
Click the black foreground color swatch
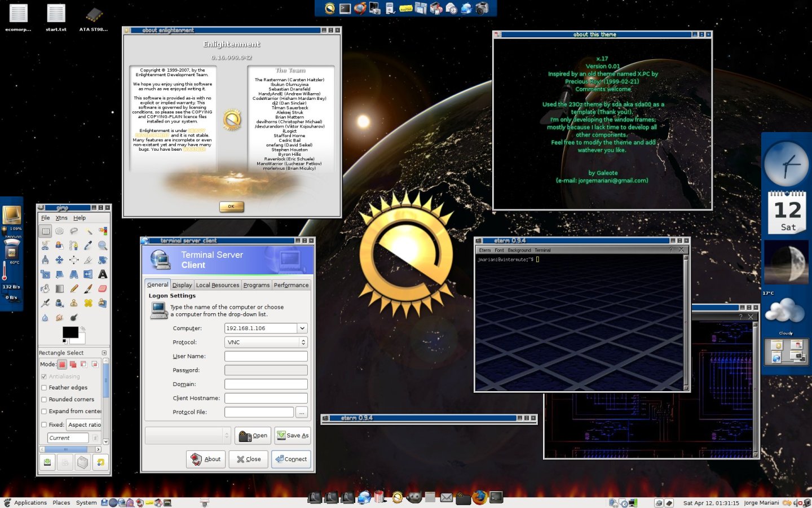tap(70, 332)
